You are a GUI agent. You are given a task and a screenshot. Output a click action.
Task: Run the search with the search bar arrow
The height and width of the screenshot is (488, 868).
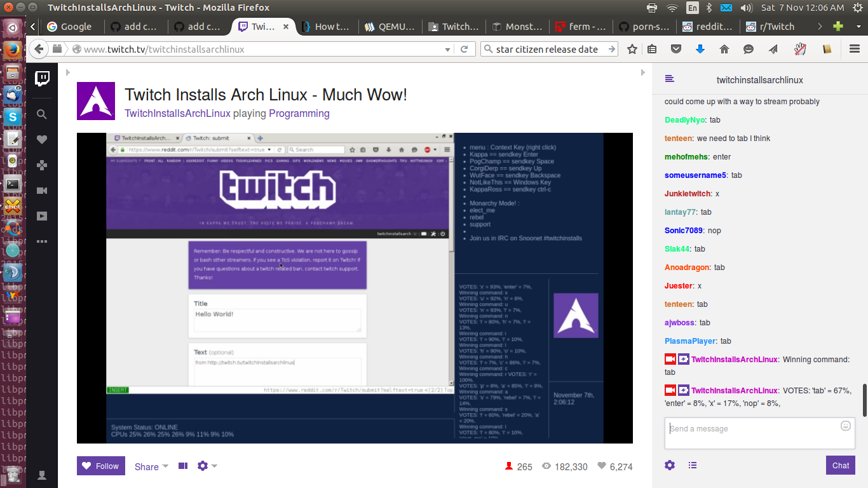click(611, 49)
